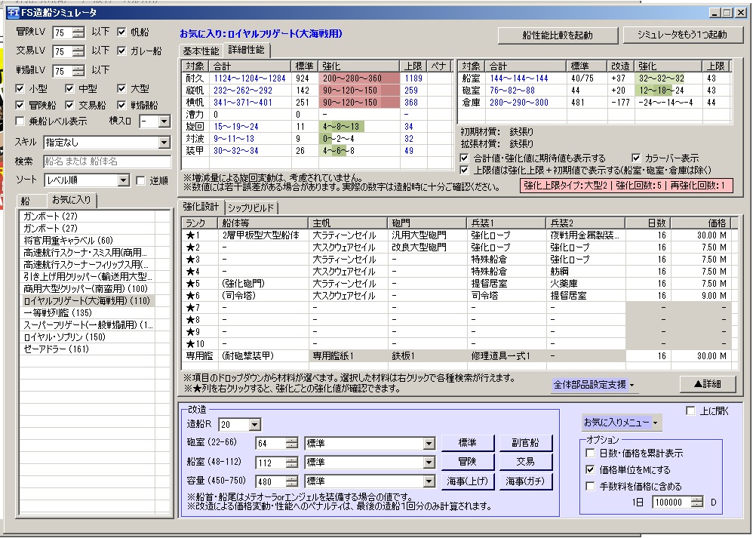Click the 海事(上げ) preset button
756x538 pixels.
pos(467,481)
